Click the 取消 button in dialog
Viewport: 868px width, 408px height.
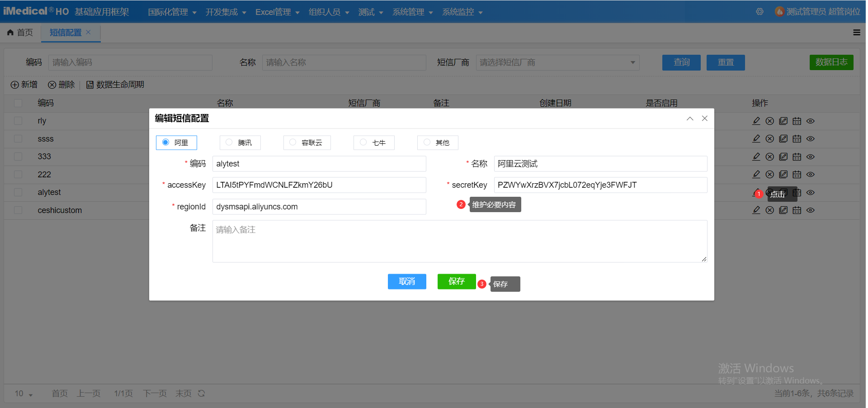pos(407,281)
